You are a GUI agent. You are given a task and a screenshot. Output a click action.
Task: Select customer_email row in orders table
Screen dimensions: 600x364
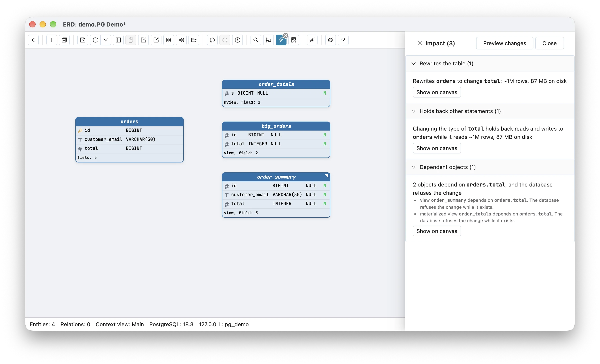pyautogui.click(x=130, y=139)
